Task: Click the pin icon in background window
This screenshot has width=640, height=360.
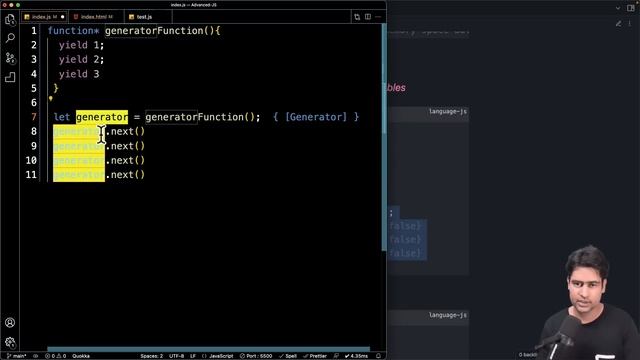Action: tap(630, 24)
